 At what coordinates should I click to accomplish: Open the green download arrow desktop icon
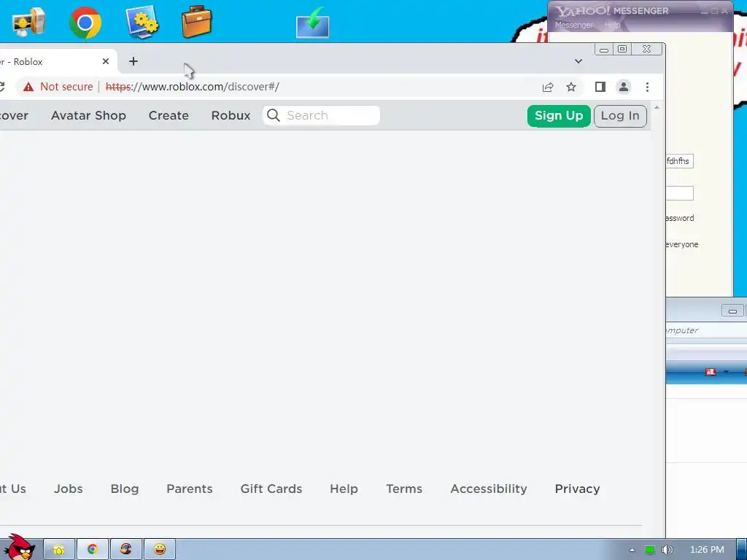coord(312,23)
